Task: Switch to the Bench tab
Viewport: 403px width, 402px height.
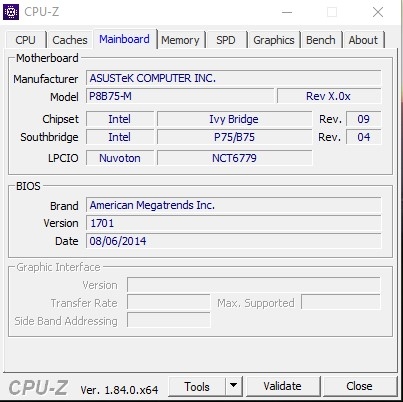Action: 321,40
